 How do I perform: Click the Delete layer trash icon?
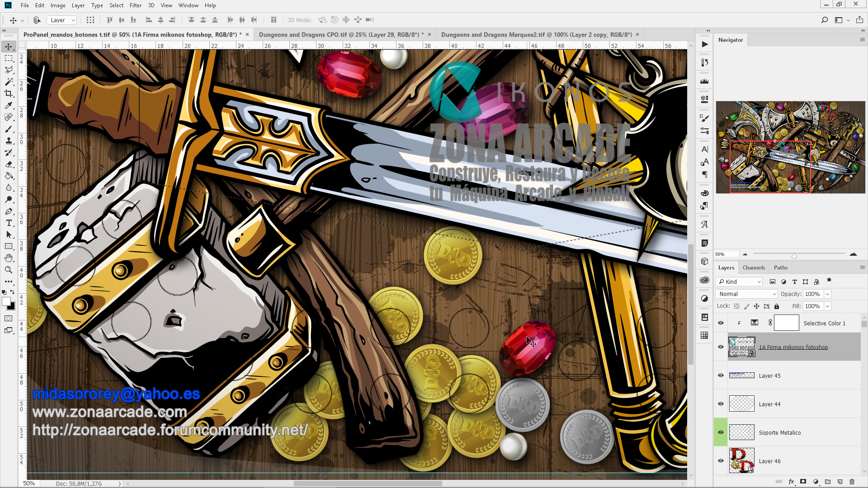coord(853,482)
